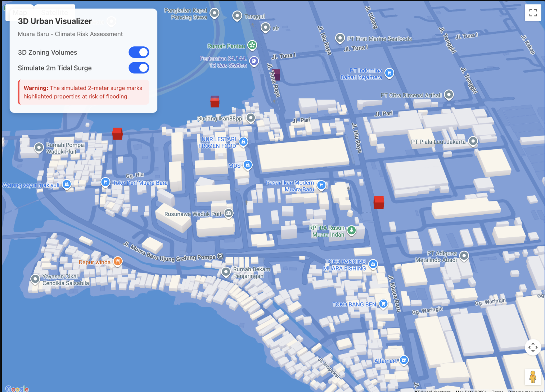Click the Rusunawa Waduk Puit marker
The height and width of the screenshot is (392, 545).
[229, 213]
